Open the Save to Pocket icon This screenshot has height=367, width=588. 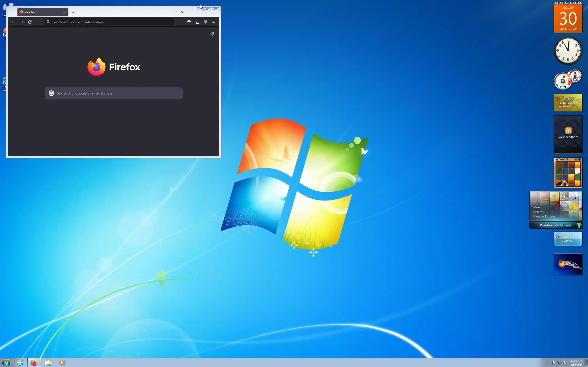pos(189,22)
